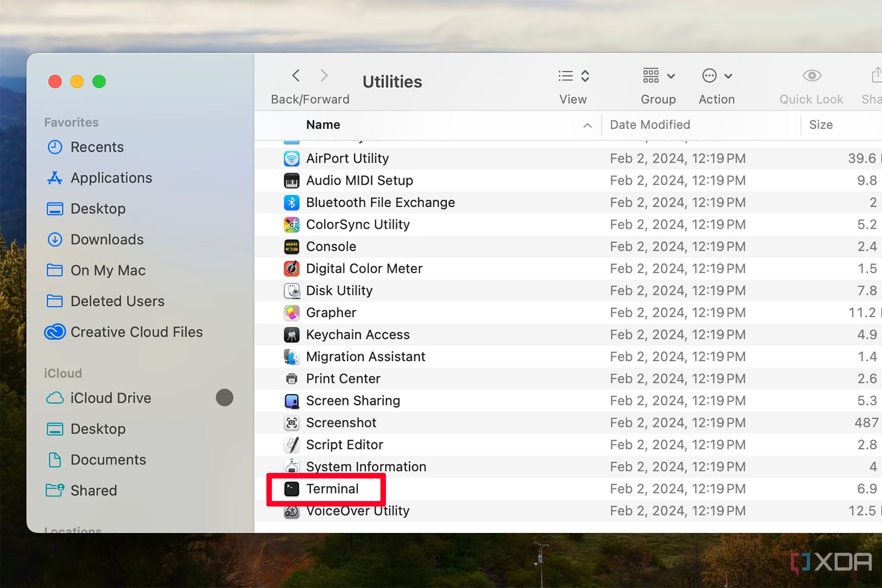
Task: Select the Keychain Access file name
Action: point(358,335)
